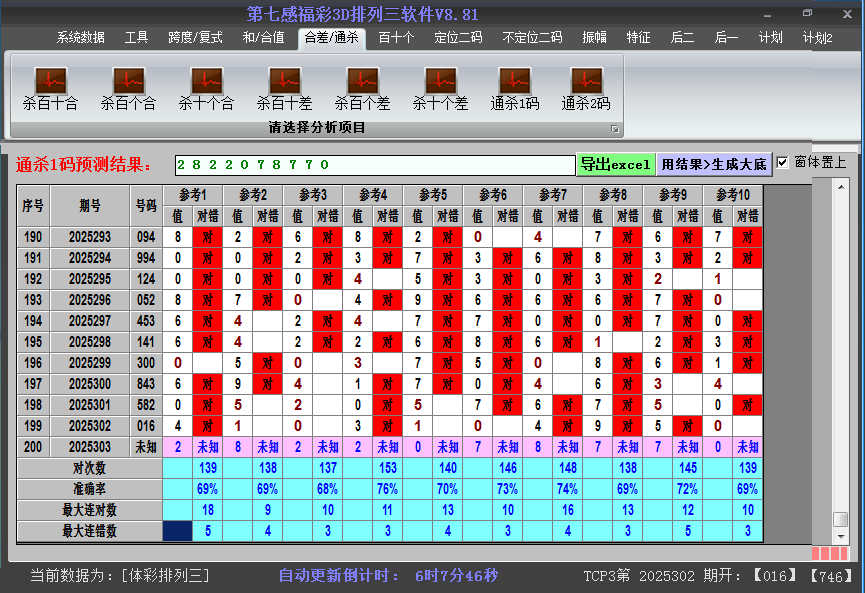This screenshot has width=865, height=593.
Task: Open the 跨度/复式 ribbon tab
Action: 195,38
